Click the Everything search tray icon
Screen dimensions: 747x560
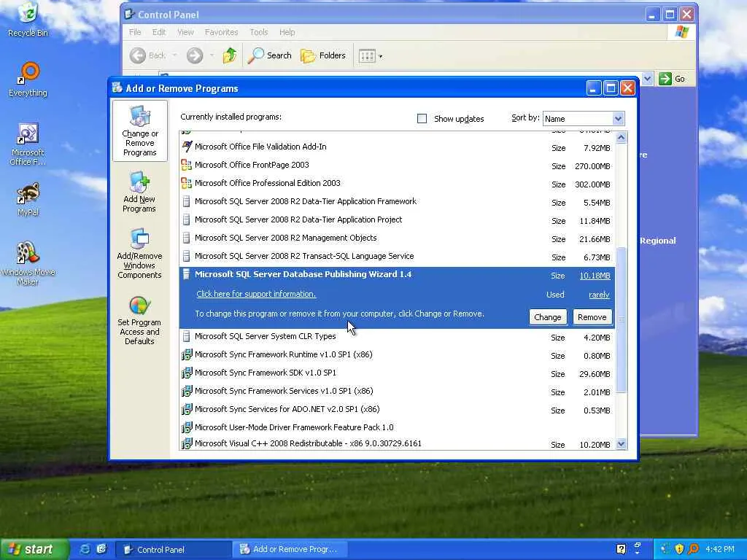(693, 549)
